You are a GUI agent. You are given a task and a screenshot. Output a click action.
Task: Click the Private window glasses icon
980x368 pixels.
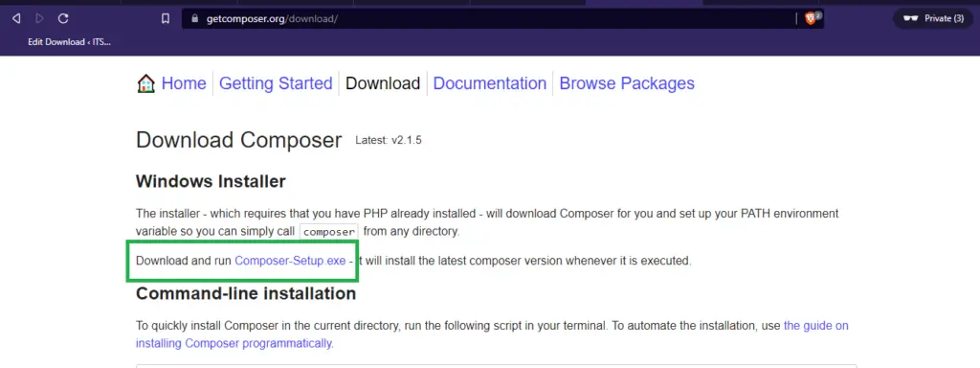pyautogui.click(x=912, y=19)
